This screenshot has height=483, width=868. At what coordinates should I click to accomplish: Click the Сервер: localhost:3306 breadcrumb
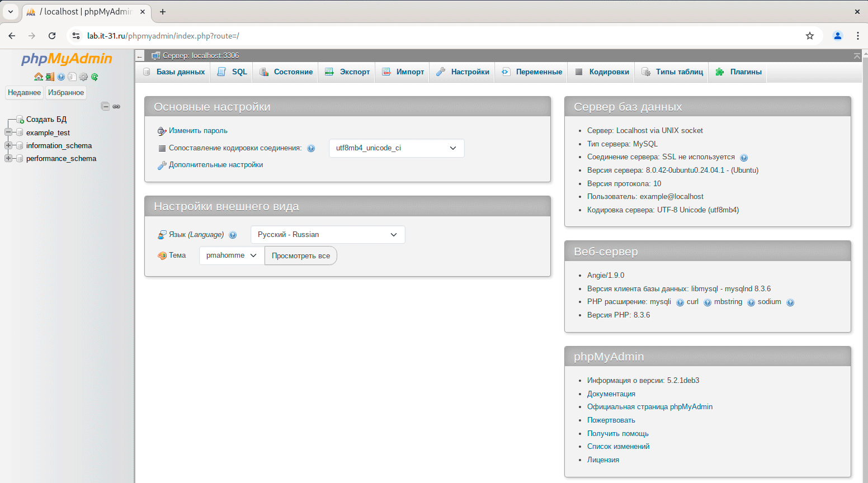pyautogui.click(x=201, y=56)
